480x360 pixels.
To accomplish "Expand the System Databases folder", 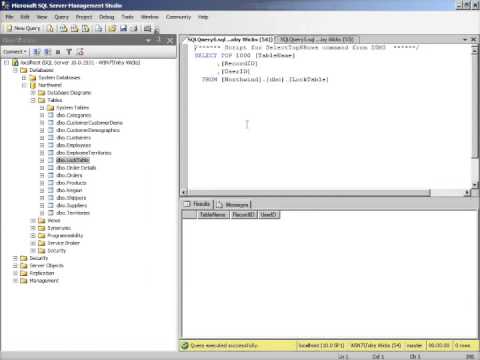I will pyautogui.click(x=24, y=78).
